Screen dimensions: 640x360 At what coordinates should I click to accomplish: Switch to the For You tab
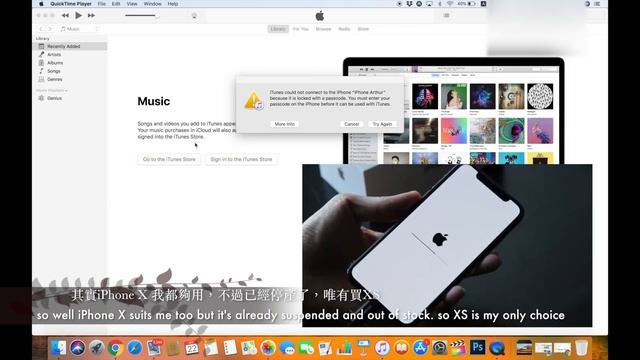click(x=301, y=29)
